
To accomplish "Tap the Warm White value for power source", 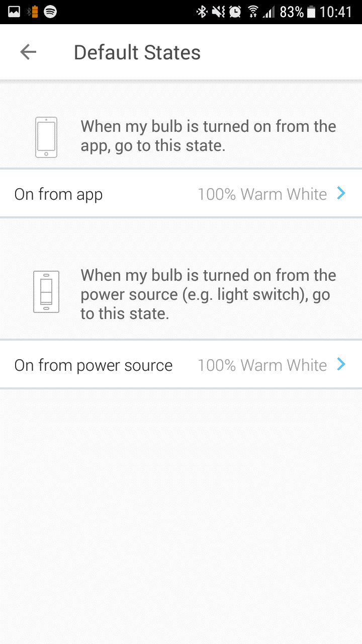I will [x=262, y=365].
